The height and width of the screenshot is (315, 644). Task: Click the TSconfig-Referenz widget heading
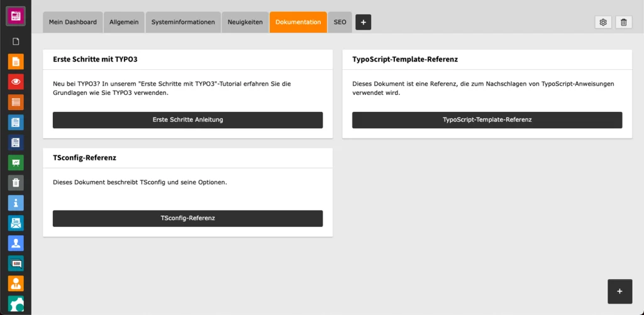tap(85, 158)
